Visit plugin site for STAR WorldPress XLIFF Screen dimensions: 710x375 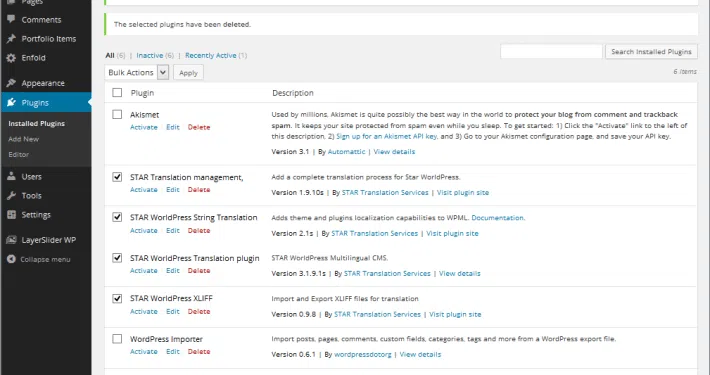pos(455,314)
